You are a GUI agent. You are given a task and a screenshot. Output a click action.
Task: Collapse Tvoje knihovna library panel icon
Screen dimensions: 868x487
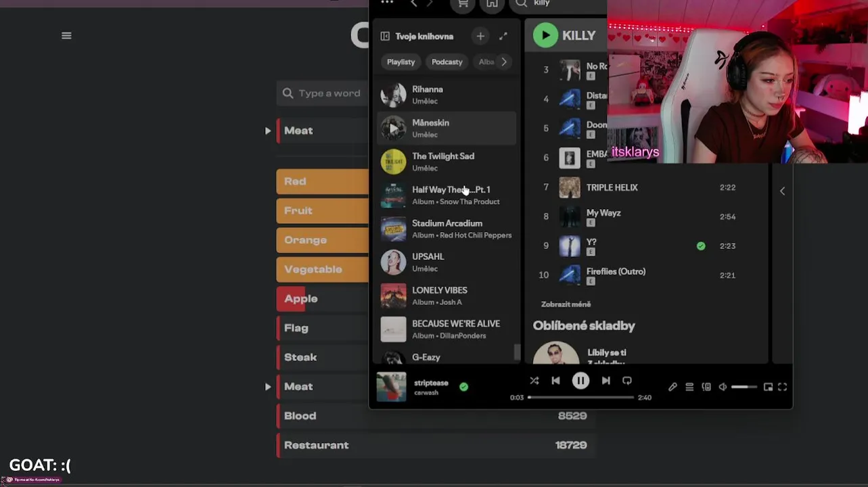tap(385, 37)
